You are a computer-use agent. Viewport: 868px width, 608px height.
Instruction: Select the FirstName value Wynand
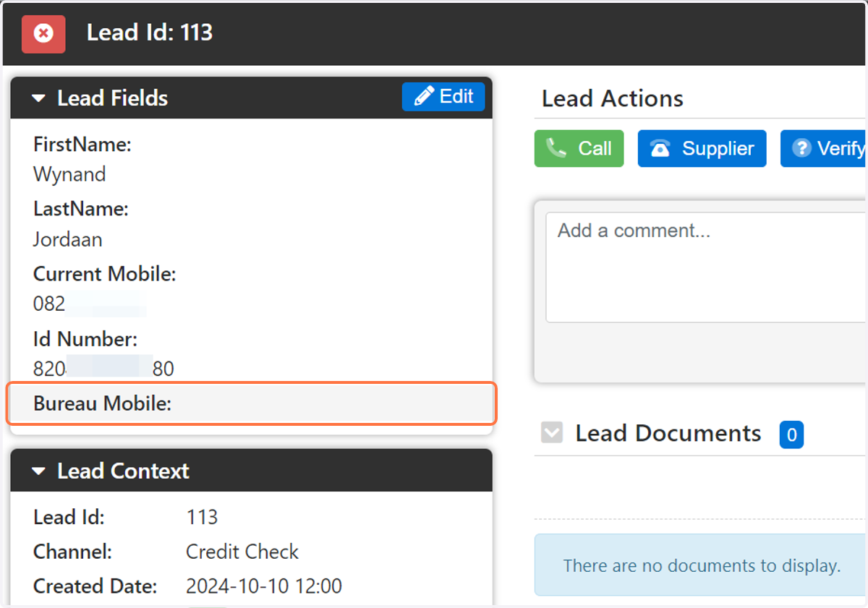pyautogui.click(x=69, y=174)
